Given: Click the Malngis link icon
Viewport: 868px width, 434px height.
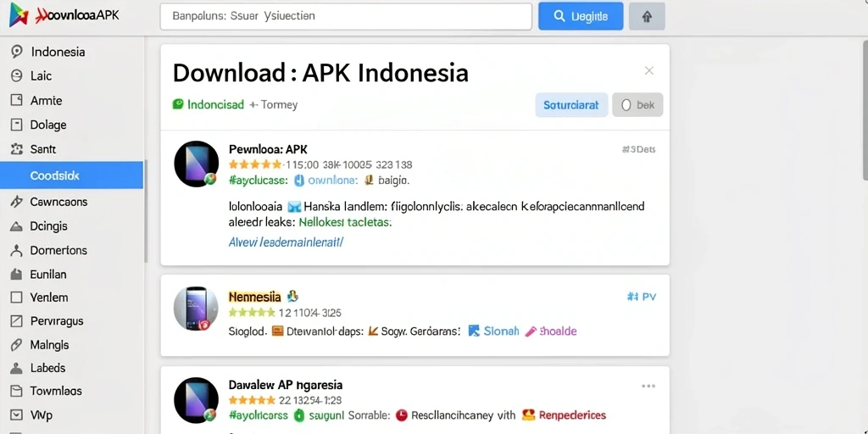Looking at the screenshot, I should click(17, 345).
